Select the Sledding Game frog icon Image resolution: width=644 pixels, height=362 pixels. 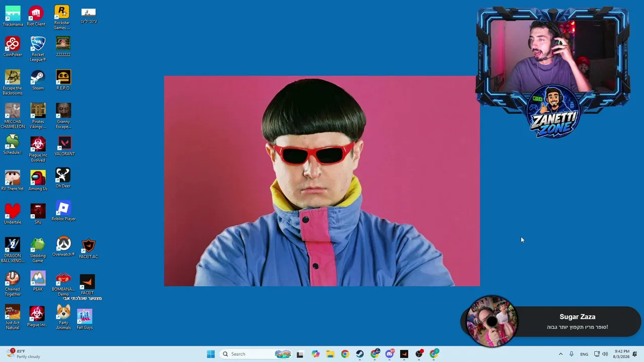(38, 250)
